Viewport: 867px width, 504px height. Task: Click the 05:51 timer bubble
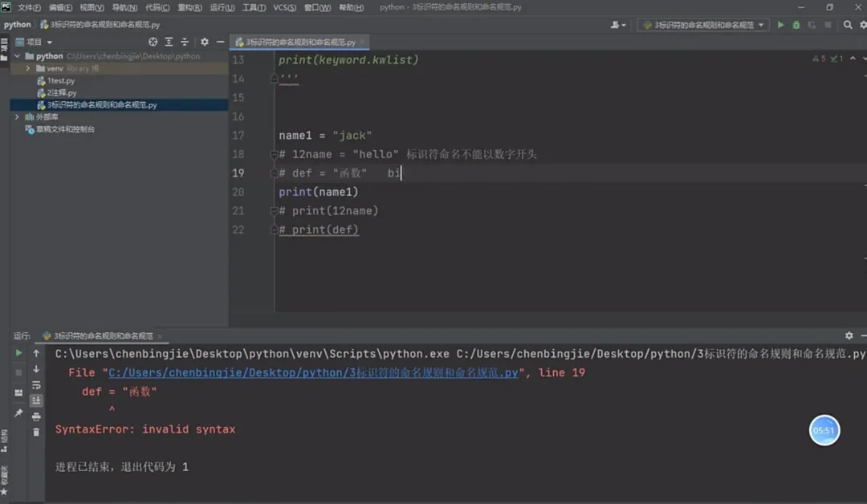(x=824, y=430)
